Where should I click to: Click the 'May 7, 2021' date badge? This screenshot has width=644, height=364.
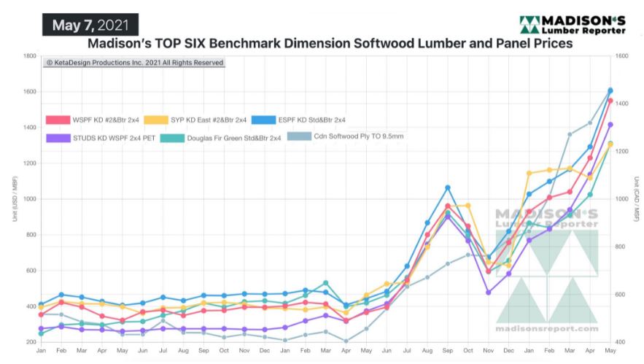(x=90, y=25)
